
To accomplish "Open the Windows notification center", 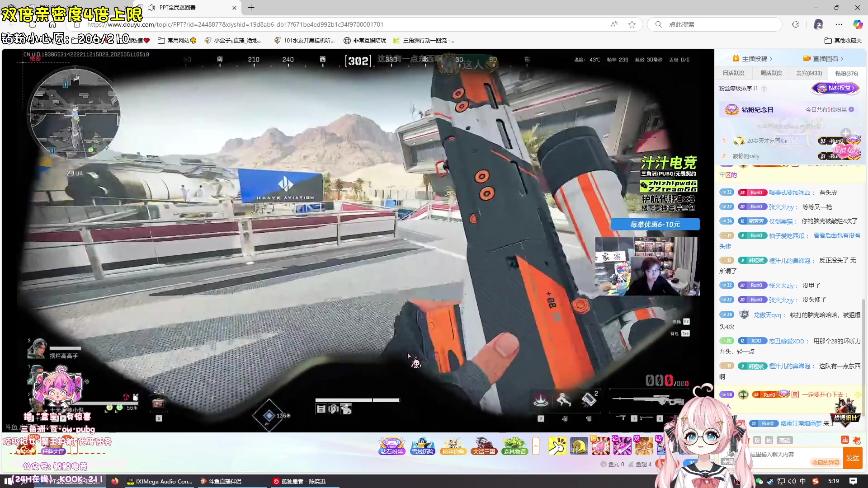I will coord(853,481).
